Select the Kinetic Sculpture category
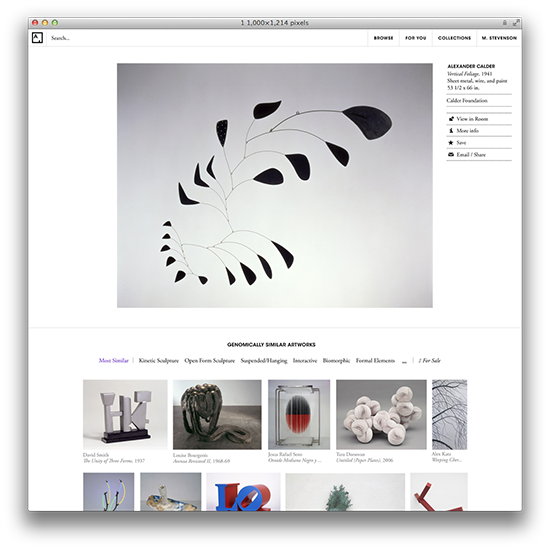This screenshot has width=550, height=550. tap(159, 361)
